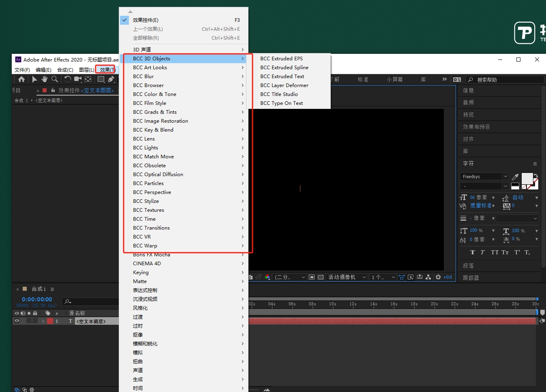Choose BCC Extruded Text effect
This screenshot has height=392, width=546.
[x=282, y=76]
